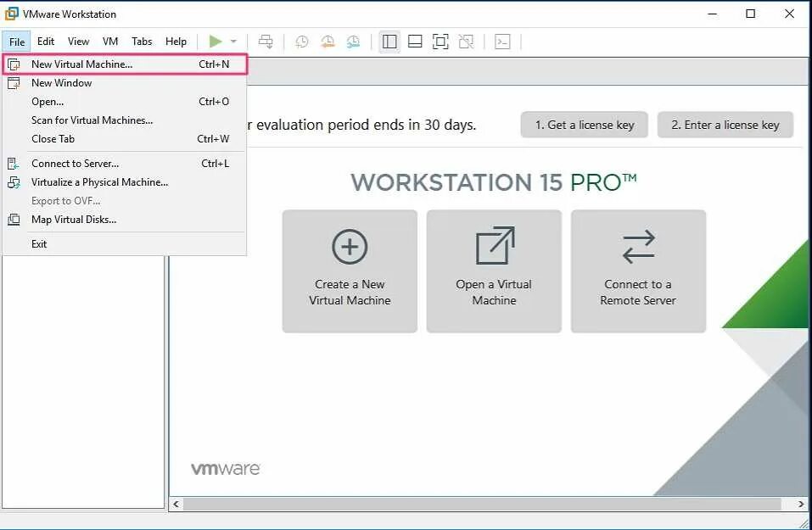812x530 pixels.
Task: Click the Virtualize a Physical Machine icon
Action: pyautogui.click(x=14, y=182)
